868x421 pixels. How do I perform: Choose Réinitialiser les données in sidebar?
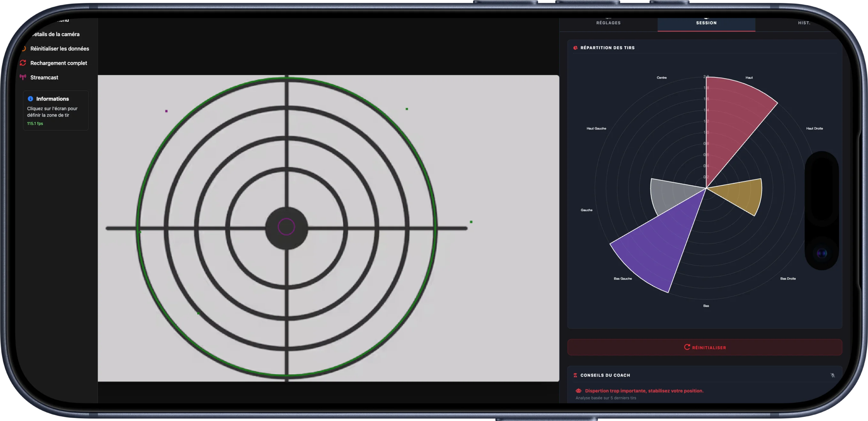[x=60, y=49]
